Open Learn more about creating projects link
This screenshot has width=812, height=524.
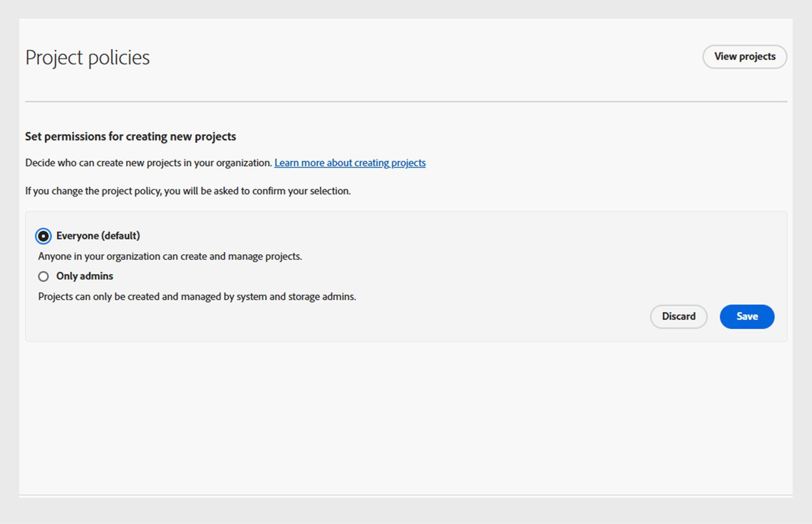(350, 163)
